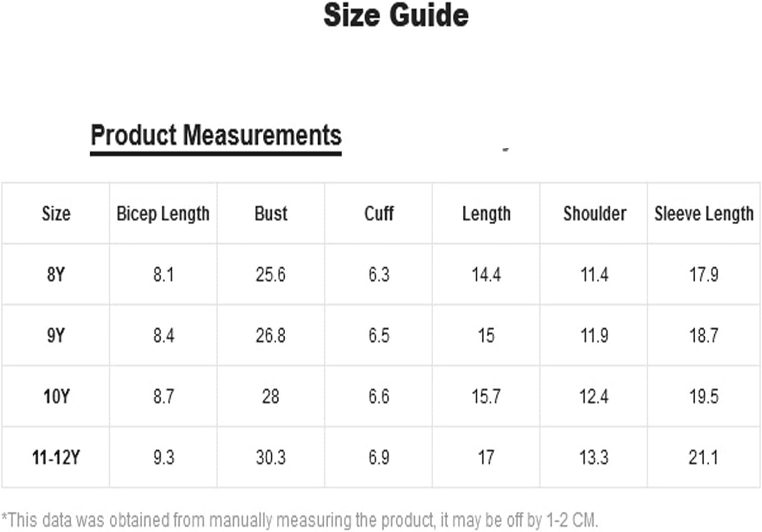Click the Length column header

click(486, 213)
